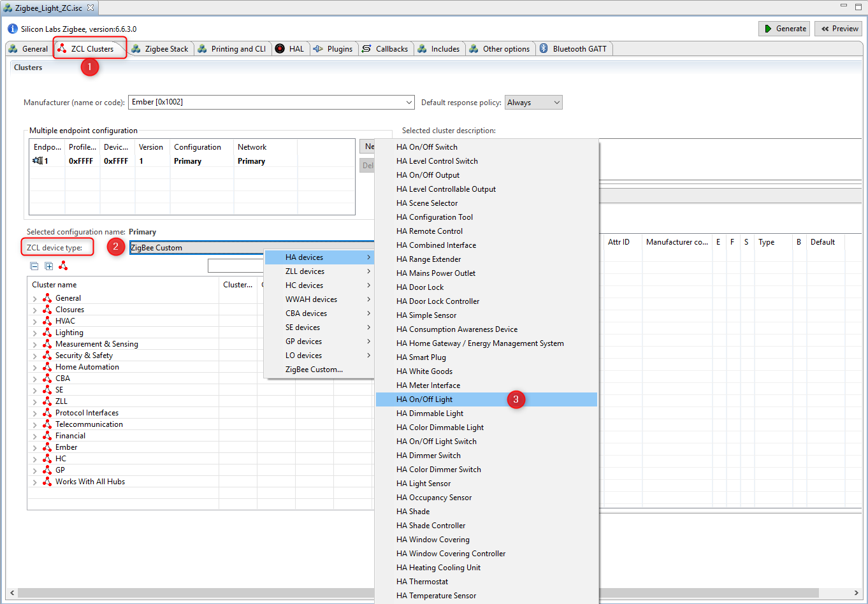868x604 pixels.
Task: Switch to the Printing and CLI tab
Action: tap(232, 49)
